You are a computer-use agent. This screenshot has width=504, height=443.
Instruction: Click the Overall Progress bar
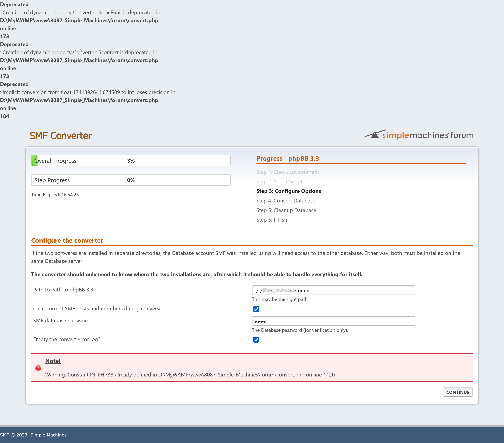131,161
